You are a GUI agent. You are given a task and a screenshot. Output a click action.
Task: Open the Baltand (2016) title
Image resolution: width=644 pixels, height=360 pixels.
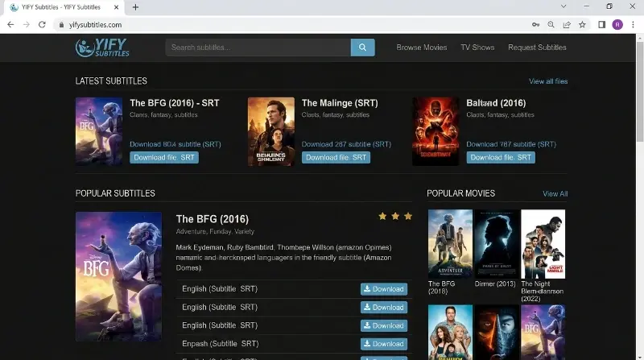496,103
